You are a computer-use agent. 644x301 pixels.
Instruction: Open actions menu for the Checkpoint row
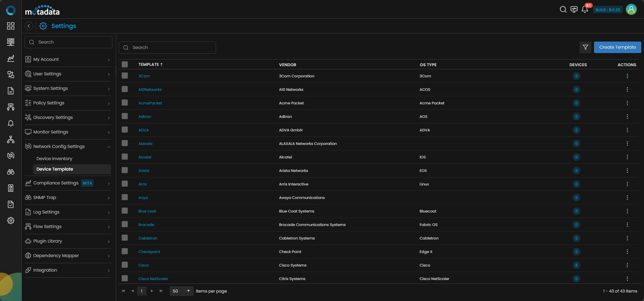pyautogui.click(x=627, y=252)
